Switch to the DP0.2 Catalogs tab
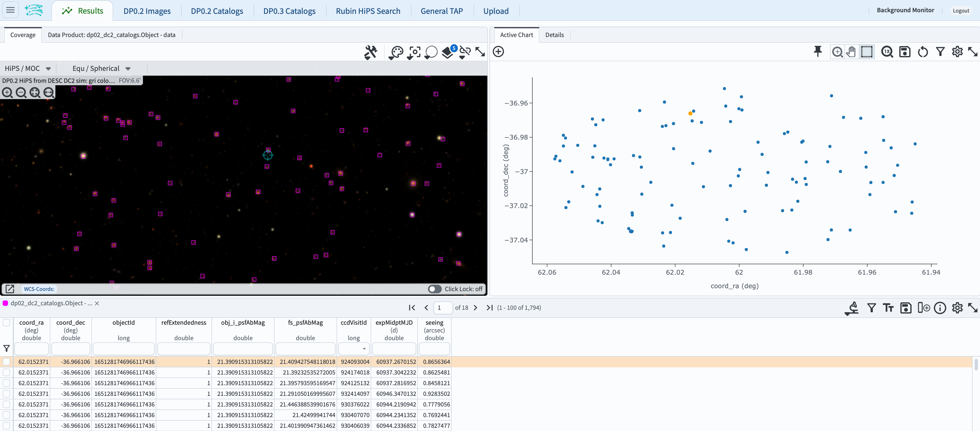The width and height of the screenshot is (980, 431). (x=217, y=11)
